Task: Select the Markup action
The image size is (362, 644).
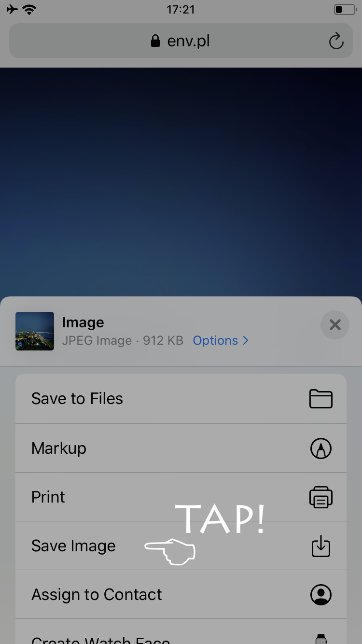Action: tap(59, 448)
